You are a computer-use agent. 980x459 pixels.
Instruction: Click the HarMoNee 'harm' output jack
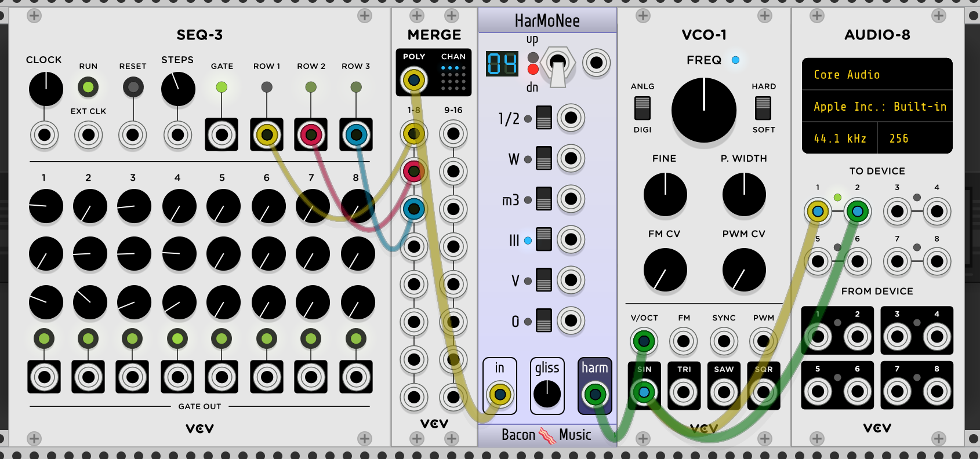point(595,395)
